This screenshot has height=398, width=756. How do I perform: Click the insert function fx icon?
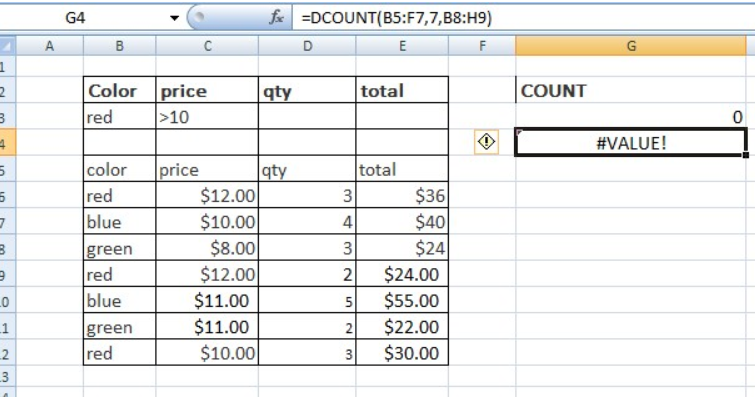[277, 18]
